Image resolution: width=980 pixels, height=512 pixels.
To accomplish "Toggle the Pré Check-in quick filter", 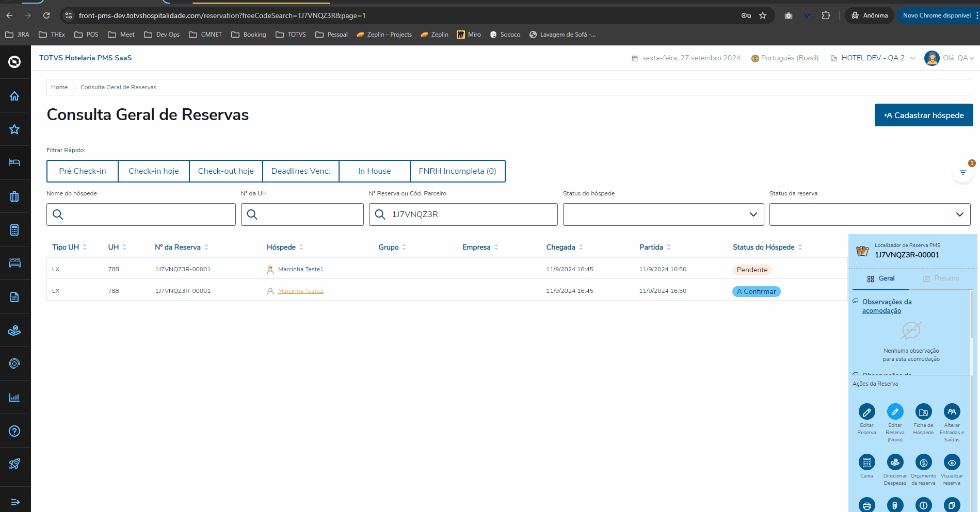I will pyautogui.click(x=83, y=171).
